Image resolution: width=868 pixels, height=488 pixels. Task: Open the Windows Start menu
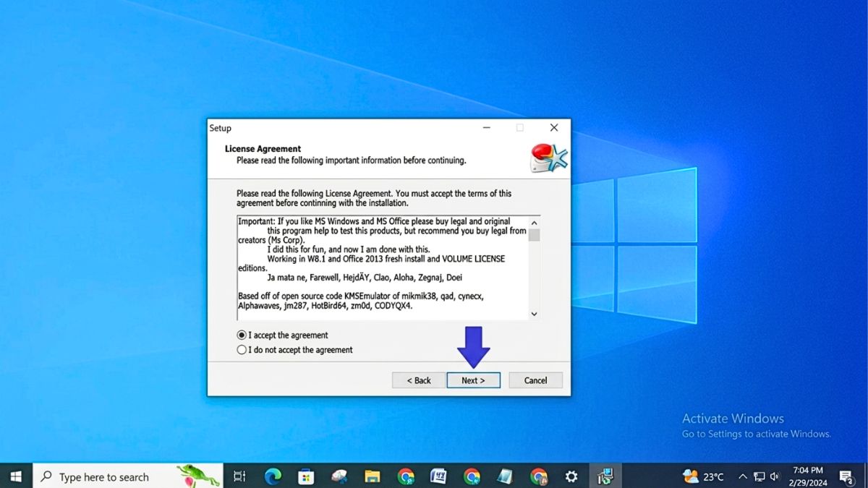point(16,476)
